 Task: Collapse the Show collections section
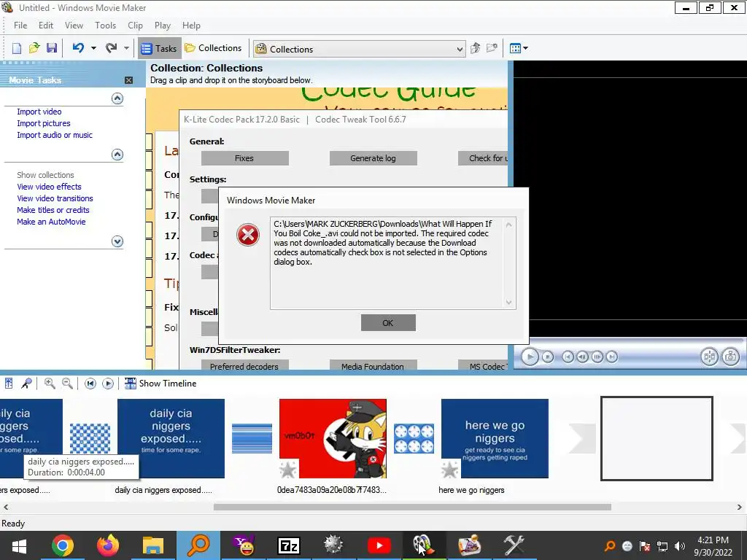117,155
